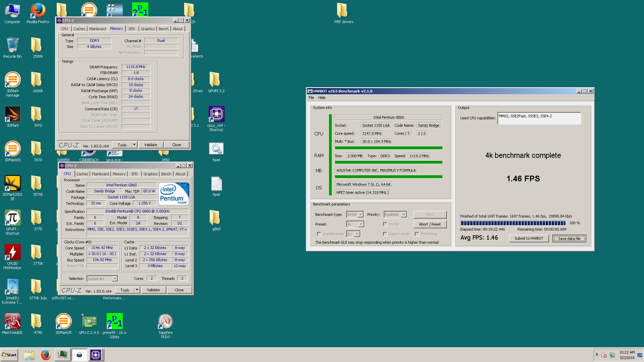Open Intel(R) Extreme Tuning shortcut
Image resolution: width=644 pixels, height=362 pixels.
coord(12,291)
